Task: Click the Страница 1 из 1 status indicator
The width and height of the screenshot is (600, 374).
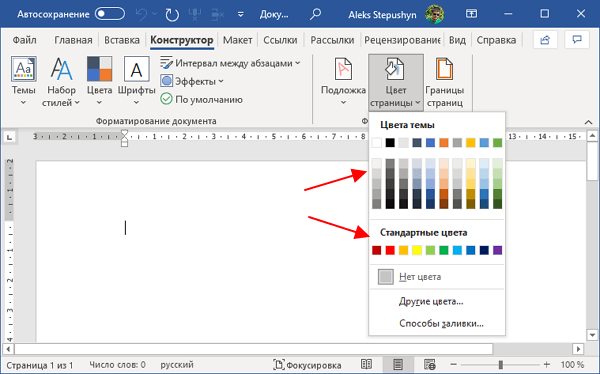Action: click(x=39, y=365)
